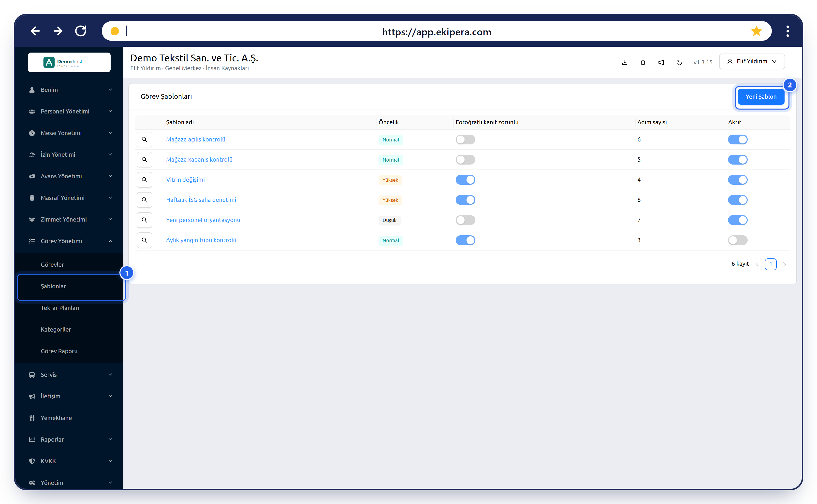
Task: Click the yellow bookmark star
Action: pyautogui.click(x=756, y=31)
